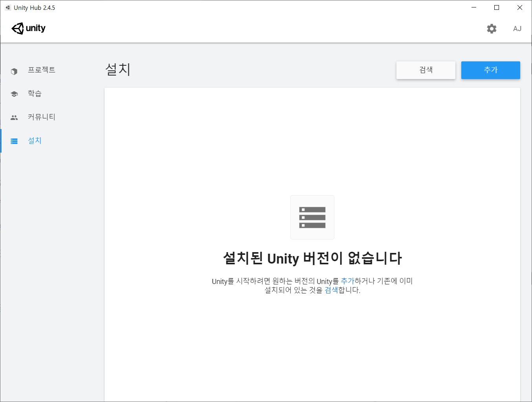Follow the 검색 link in description text
The width and height of the screenshot is (532, 402).
coord(331,290)
